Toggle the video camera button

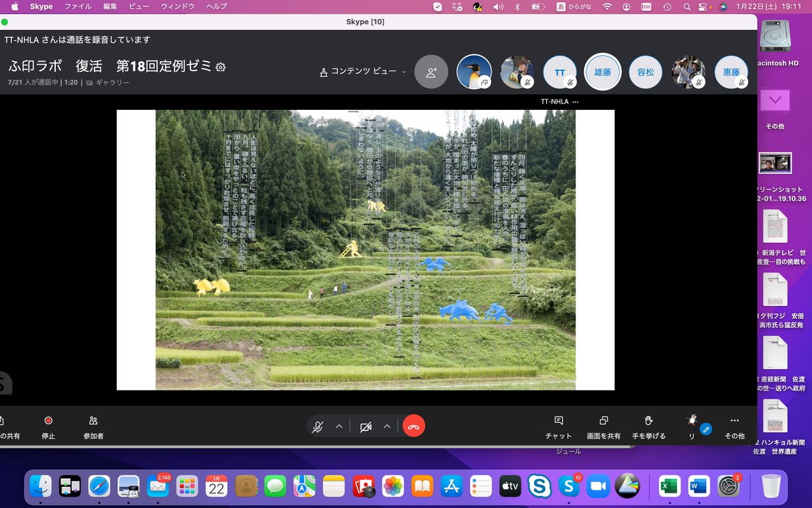366,427
